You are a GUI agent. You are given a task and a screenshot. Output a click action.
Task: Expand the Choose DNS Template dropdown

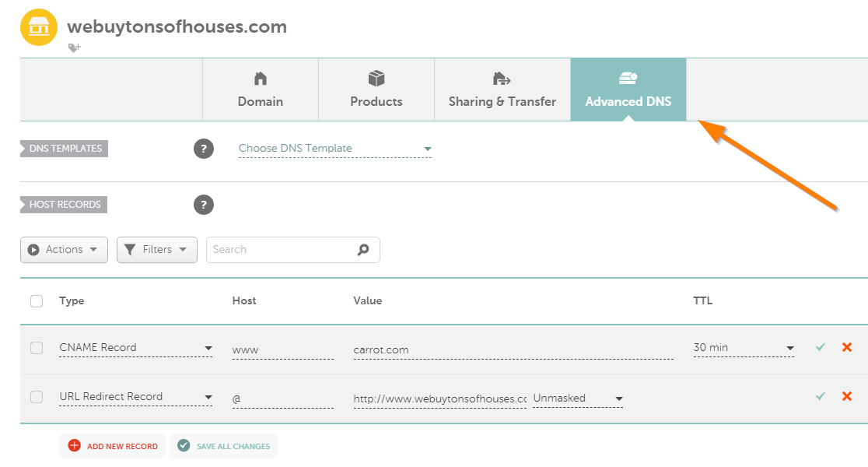coord(335,149)
